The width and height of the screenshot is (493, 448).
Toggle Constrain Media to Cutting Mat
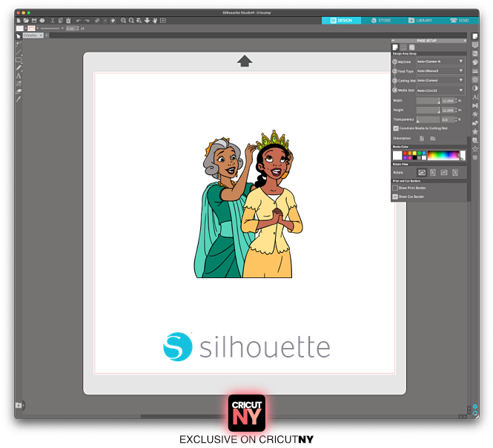point(396,128)
